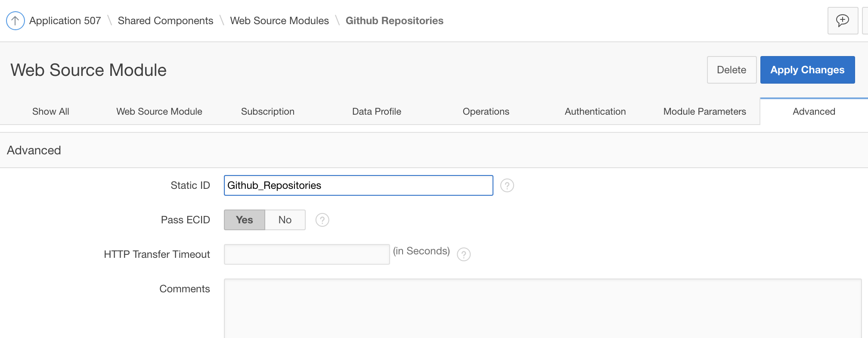Open the feedback speech bubble icon
This screenshot has height=338, width=868.
(842, 21)
